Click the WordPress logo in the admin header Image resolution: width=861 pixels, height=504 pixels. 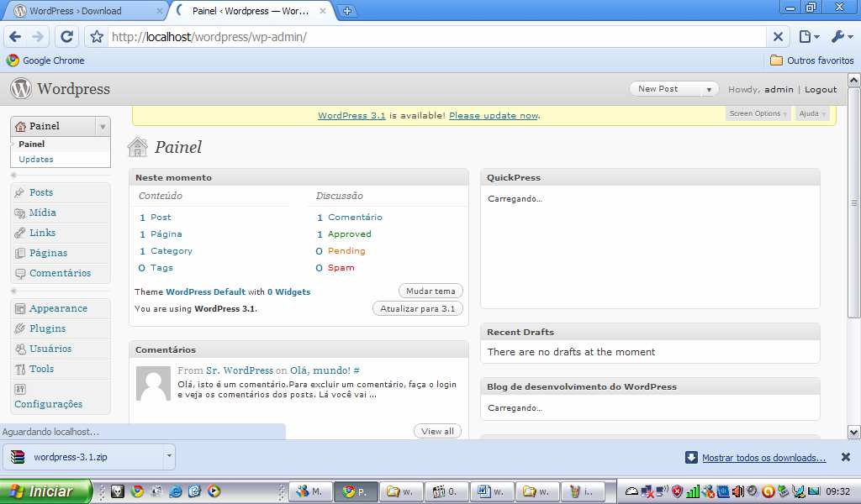point(21,88)
